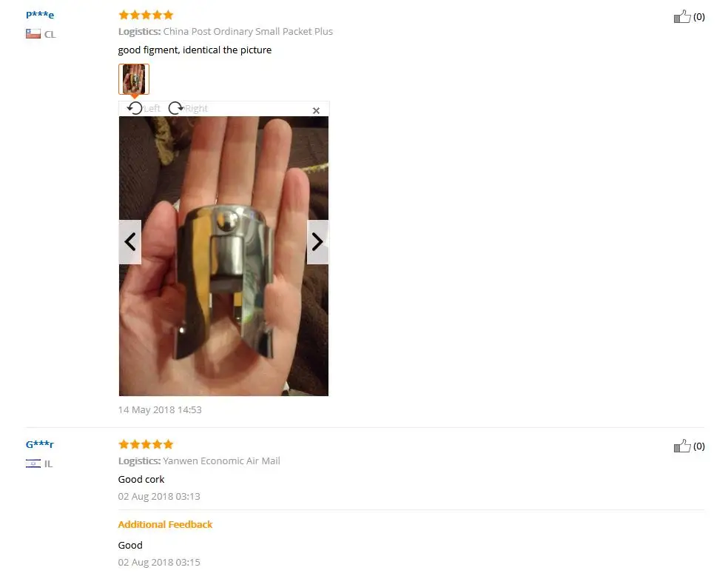728x576 pixels.
Task: Click the helpful count on second review
Action: (698, 446)
